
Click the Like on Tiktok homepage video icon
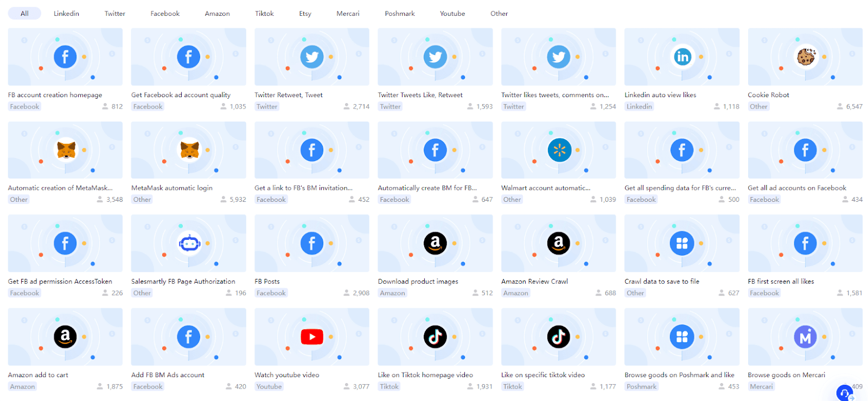click(x=435, y=337)
